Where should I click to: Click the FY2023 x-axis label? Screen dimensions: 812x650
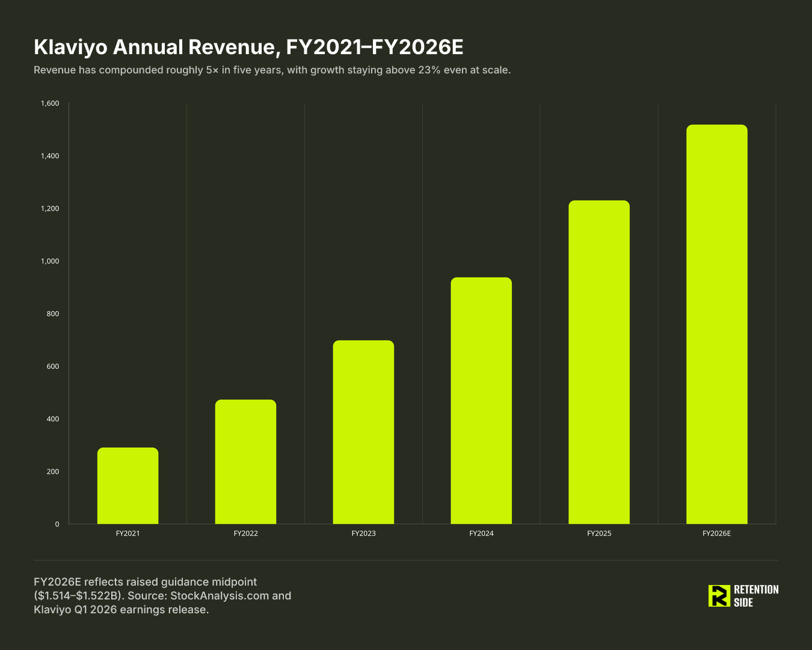point(363,533)
